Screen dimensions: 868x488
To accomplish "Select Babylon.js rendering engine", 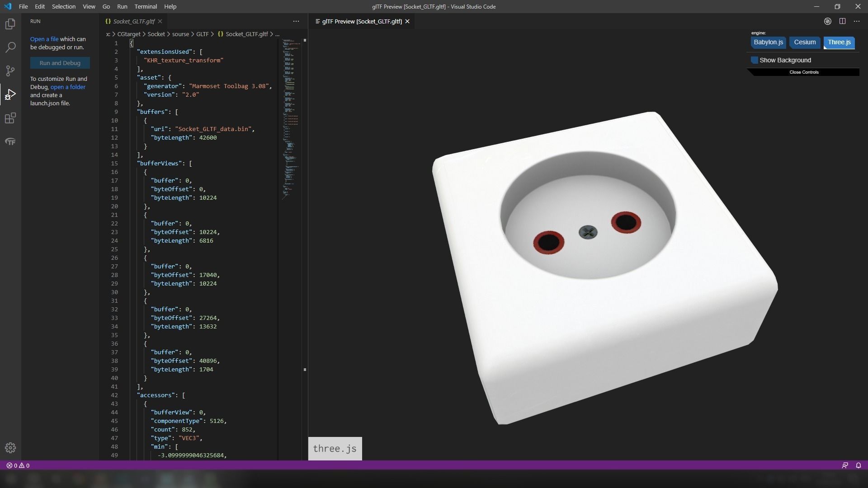I will (x=768, y=42).
